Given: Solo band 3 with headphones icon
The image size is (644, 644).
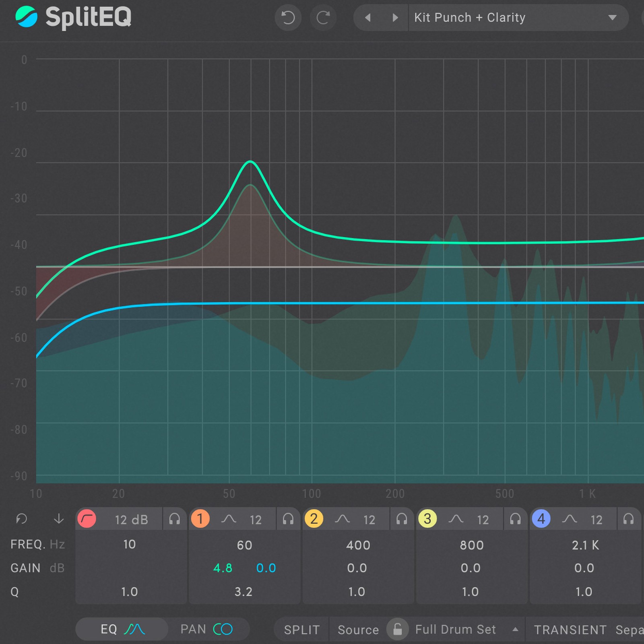Looking at the screenshot, I should pyautogui.click(x=515, y=519).
